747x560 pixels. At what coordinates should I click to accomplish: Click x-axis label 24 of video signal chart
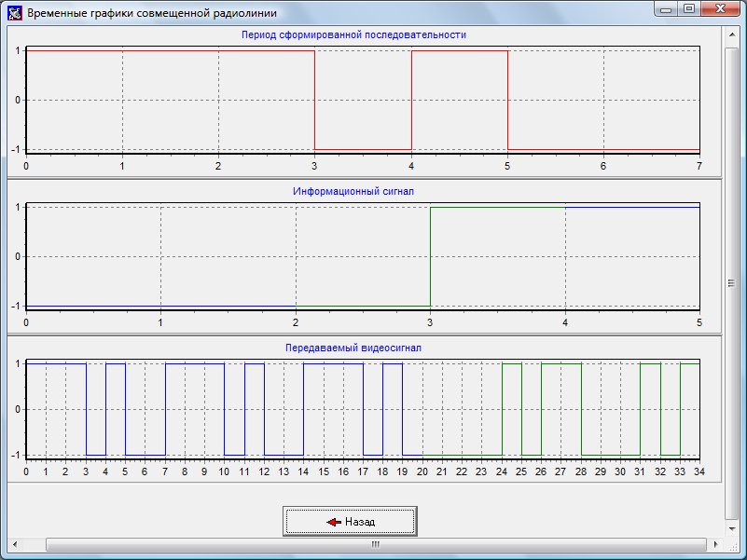coord(501,471)
